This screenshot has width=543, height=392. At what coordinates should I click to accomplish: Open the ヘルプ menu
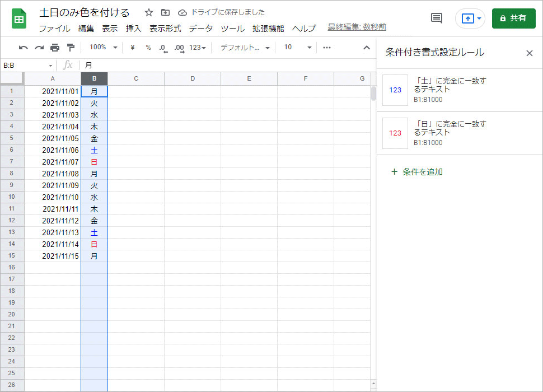coord(304,29)
